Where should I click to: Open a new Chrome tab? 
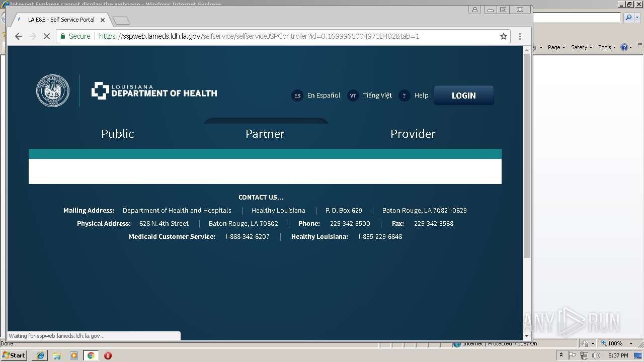(x=121, y=20)
